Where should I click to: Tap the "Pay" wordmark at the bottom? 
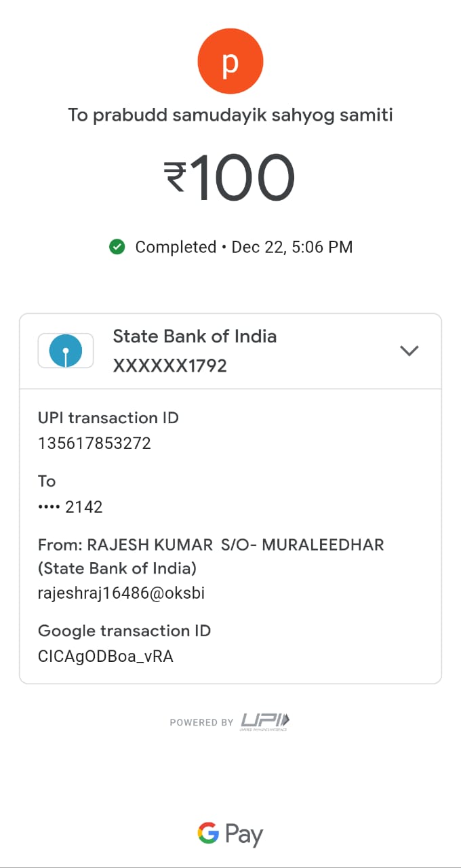click(244, 835)
